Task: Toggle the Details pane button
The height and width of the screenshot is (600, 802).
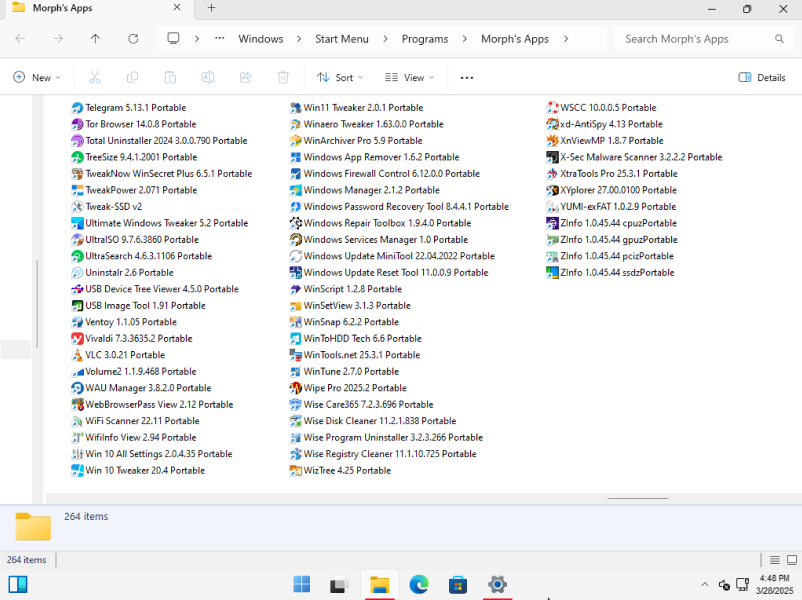Action: click(x=762, y=78)
